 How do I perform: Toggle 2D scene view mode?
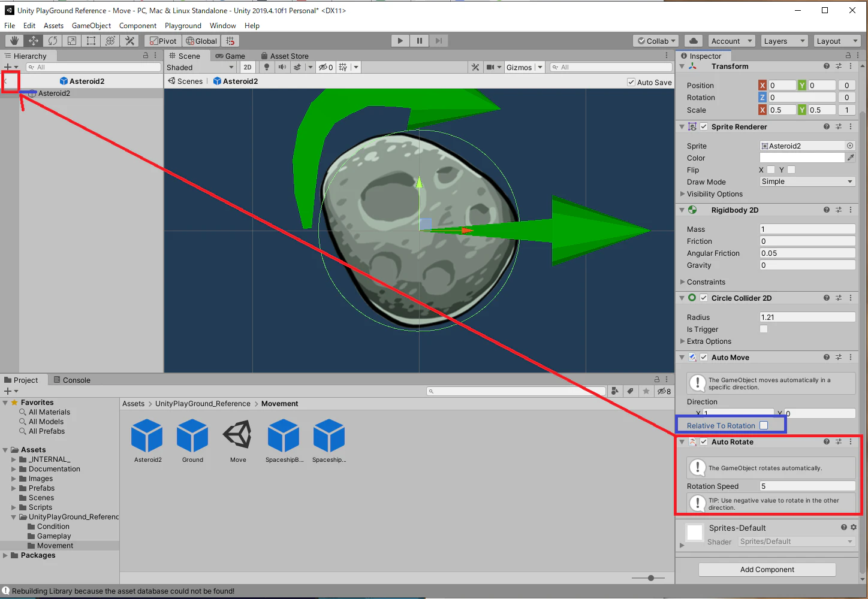tap(248, 67)
